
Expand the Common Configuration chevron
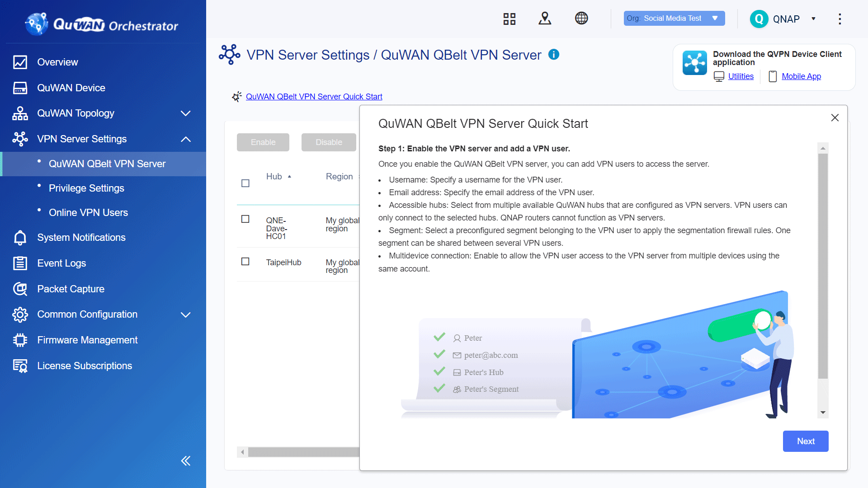point(186,314)
